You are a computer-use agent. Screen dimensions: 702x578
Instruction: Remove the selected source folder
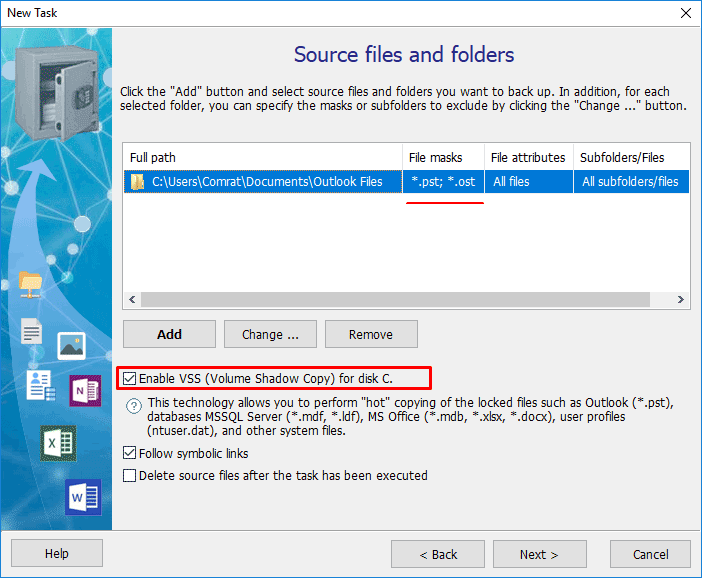click(x=371, y=334)
